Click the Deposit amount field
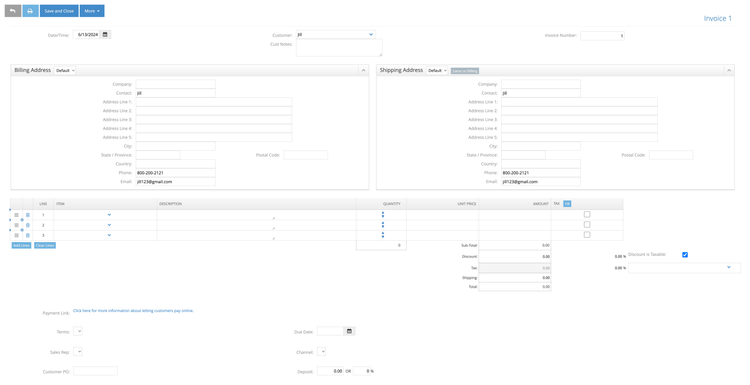The image size is (750, 385). (331, 371)
